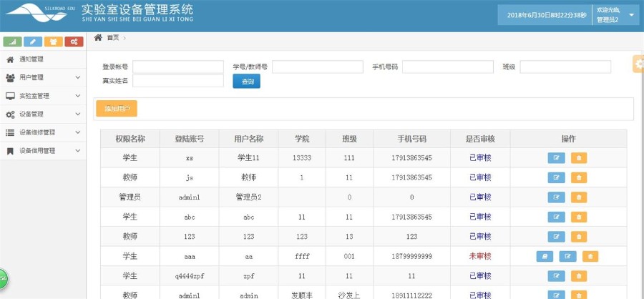Edit the user js row
The width and height of the screenshot is (644, 299).
[556, 178]
